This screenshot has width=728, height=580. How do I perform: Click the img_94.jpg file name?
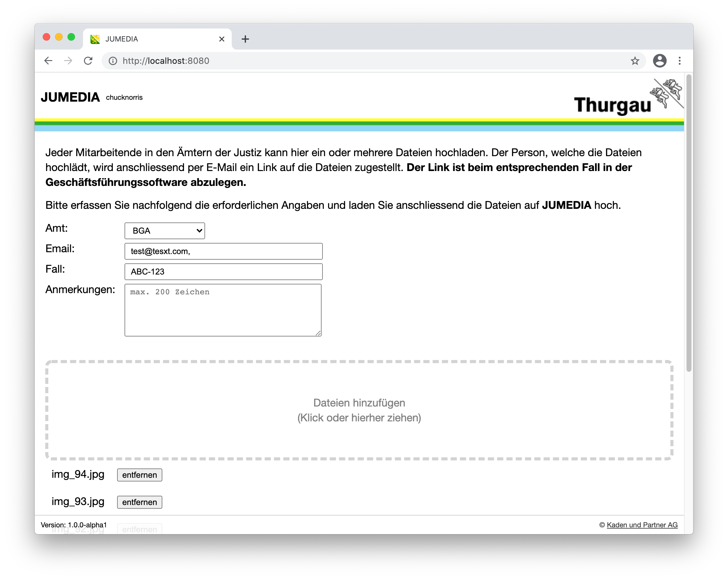click(x=78, y=474)
